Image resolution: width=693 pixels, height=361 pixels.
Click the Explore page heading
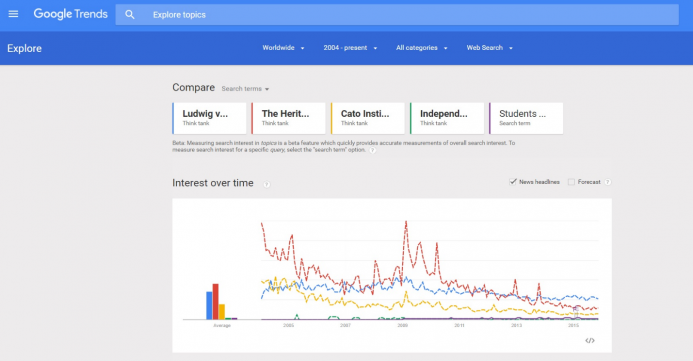coord(24,48)
